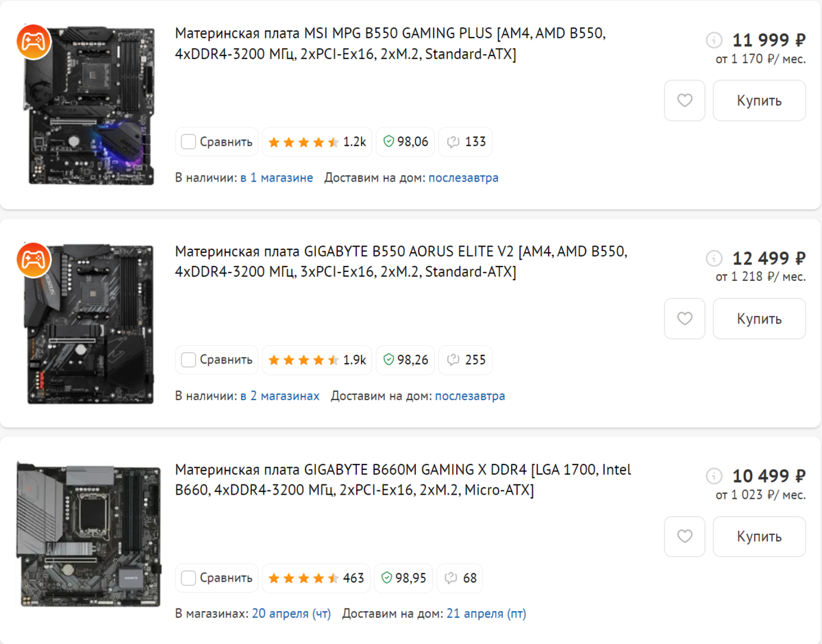This screenshot has width=822, height=644.
Task: Open reliability rating 98,06 shield badge
Action: [x=406, y=142]
